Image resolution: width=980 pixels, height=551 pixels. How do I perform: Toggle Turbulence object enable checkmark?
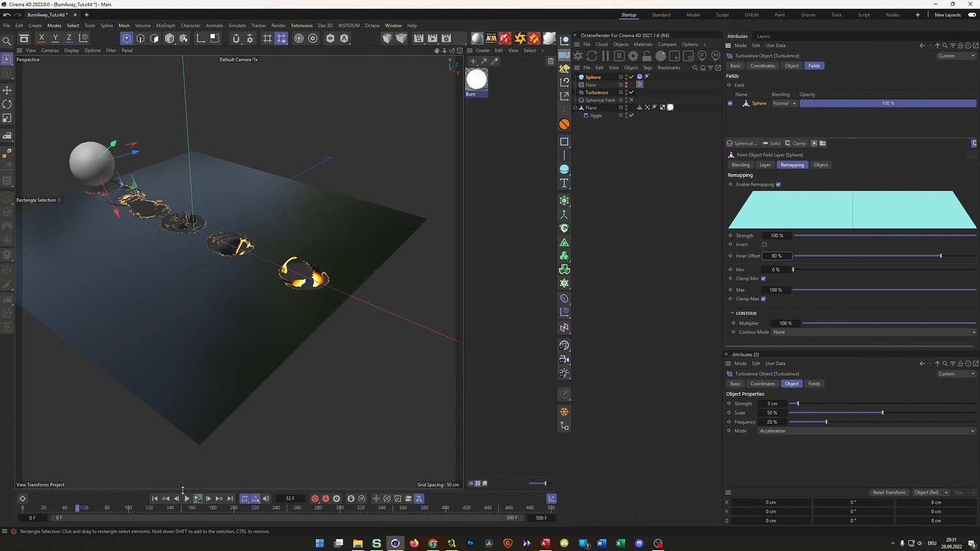pos(631,93)
